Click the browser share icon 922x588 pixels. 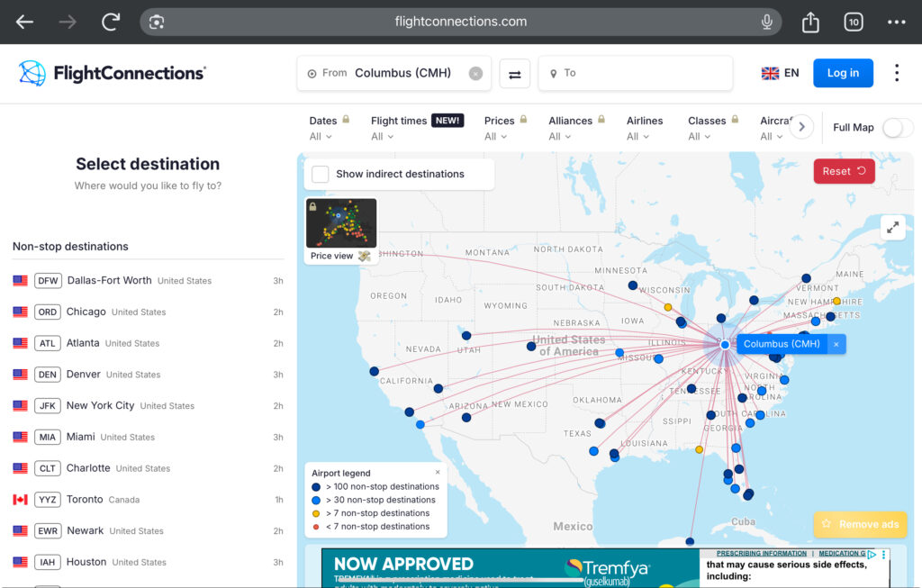pos(810,22)
